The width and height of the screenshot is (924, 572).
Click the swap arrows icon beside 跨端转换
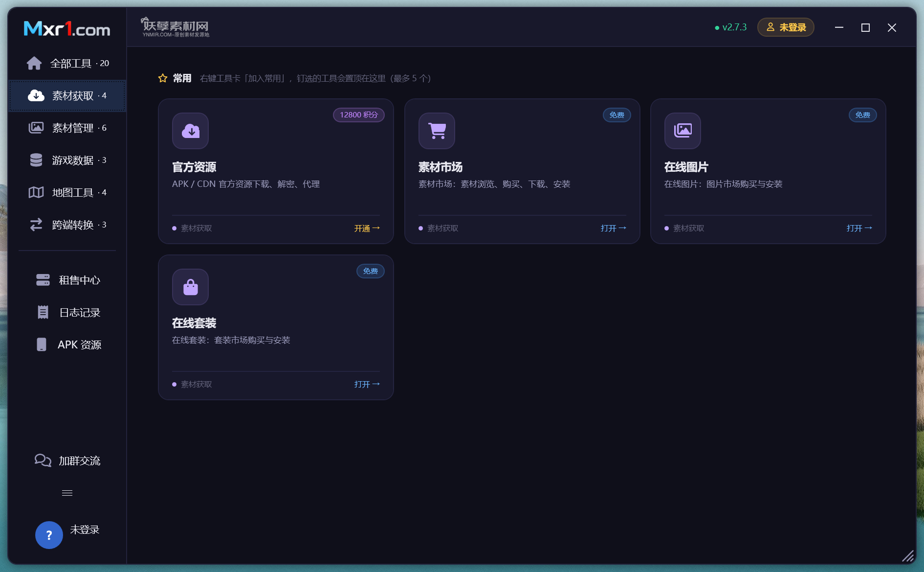[x=36, y=225]
